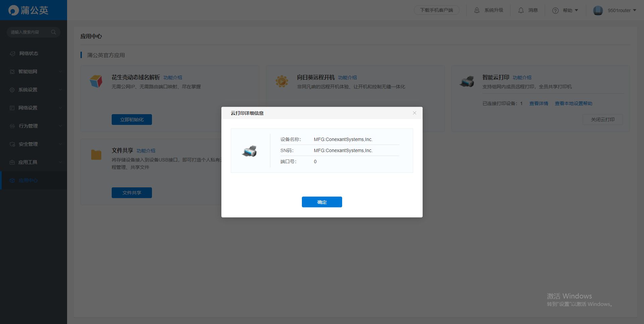Close the 云打印详细信息 dialog with the X
The height and width of the screenshot is (324, 644).
pos(415,113)
